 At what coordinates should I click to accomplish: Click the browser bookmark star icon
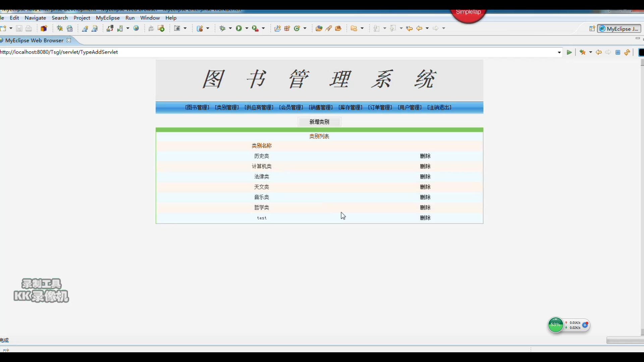point(583,52)
